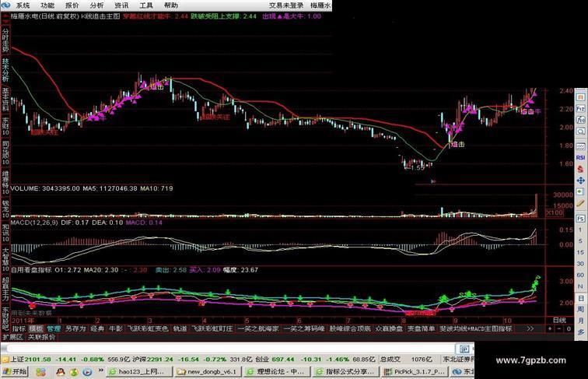Click the − zoom-out chart button
The image size is (588, 379).
click(x=559, y=328)
